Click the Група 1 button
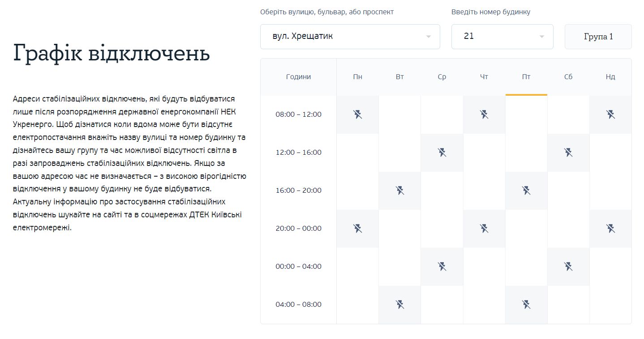Screen dimensions: 644x339 tap(598, 37)
